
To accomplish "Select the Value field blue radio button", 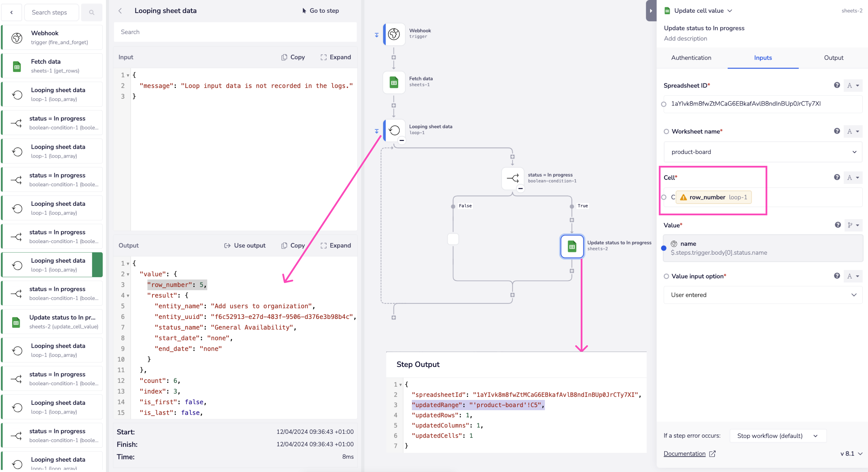I will tap(664, 248).
